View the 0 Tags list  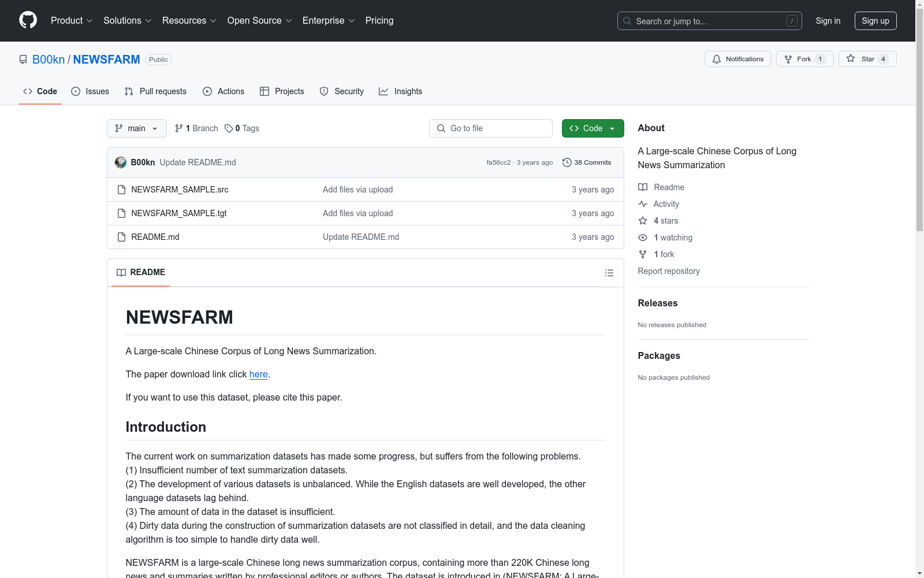tap(242, 128)
